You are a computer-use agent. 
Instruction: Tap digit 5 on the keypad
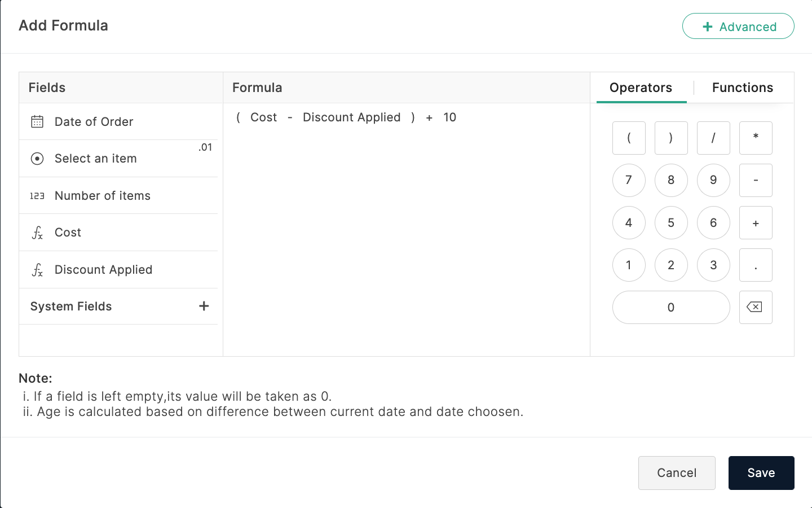(x=671, y=222)
